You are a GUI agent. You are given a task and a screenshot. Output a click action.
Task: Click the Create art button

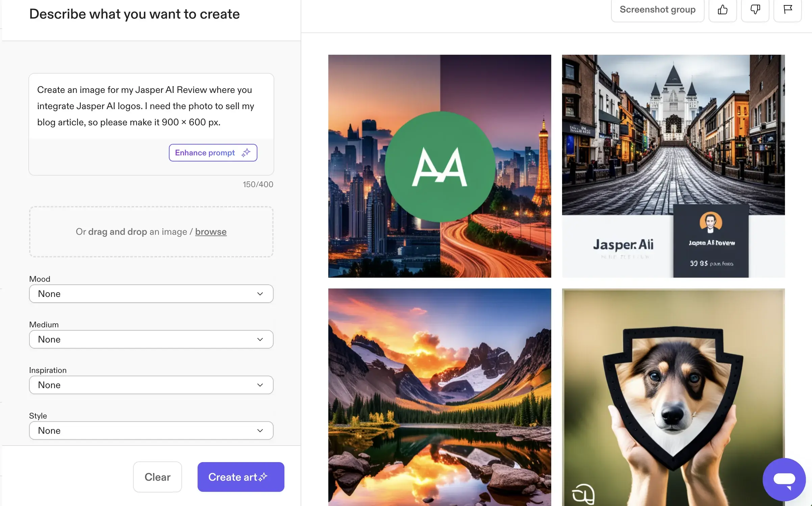(x=241, y=477)
